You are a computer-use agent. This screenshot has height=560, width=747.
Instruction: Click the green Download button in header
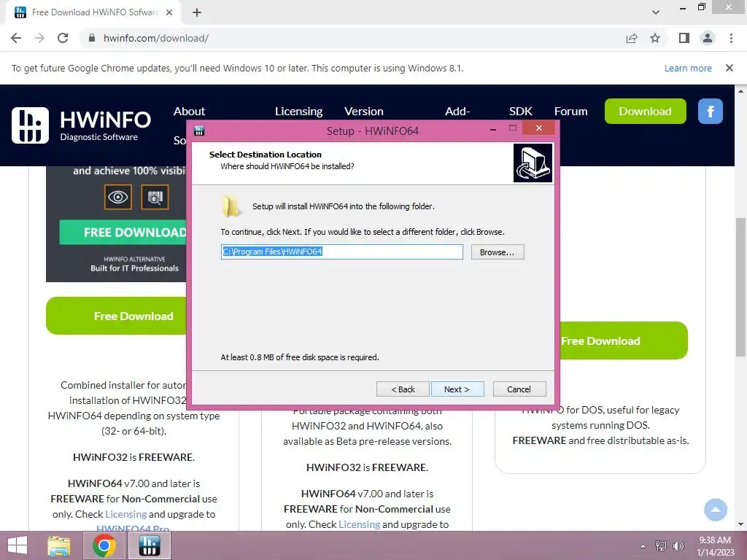point(646,111)
